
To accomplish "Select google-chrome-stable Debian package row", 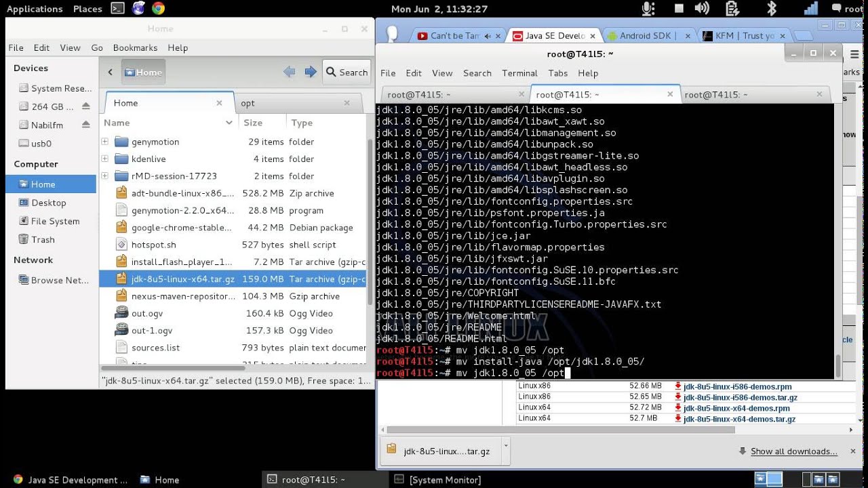I will [x=234, y=228].
